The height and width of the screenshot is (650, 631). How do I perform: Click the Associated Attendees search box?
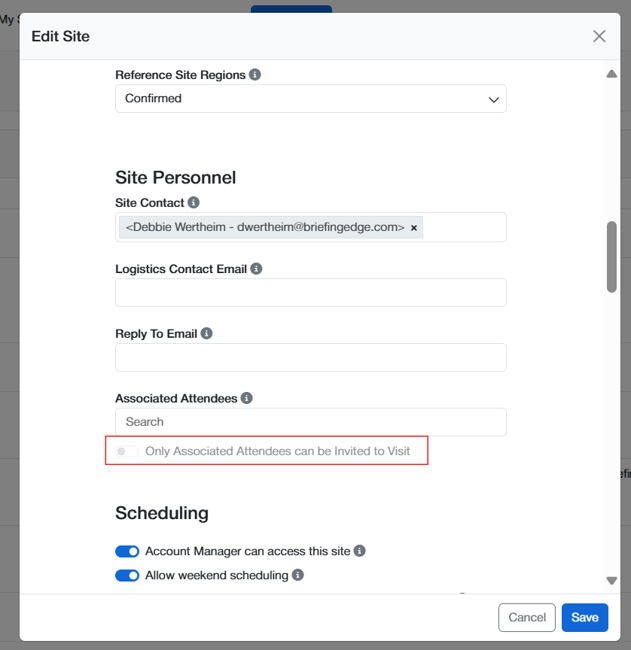[x=310, y=422]
